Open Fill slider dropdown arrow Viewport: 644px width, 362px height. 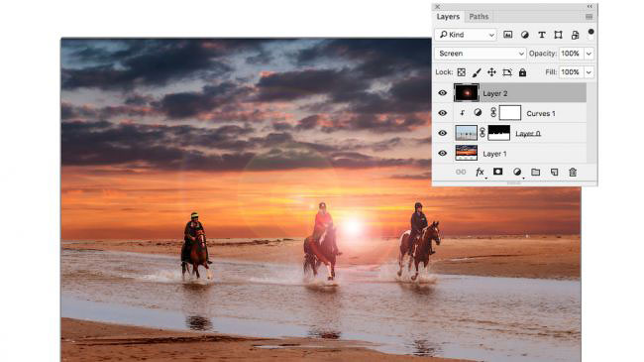pos(590,72)
